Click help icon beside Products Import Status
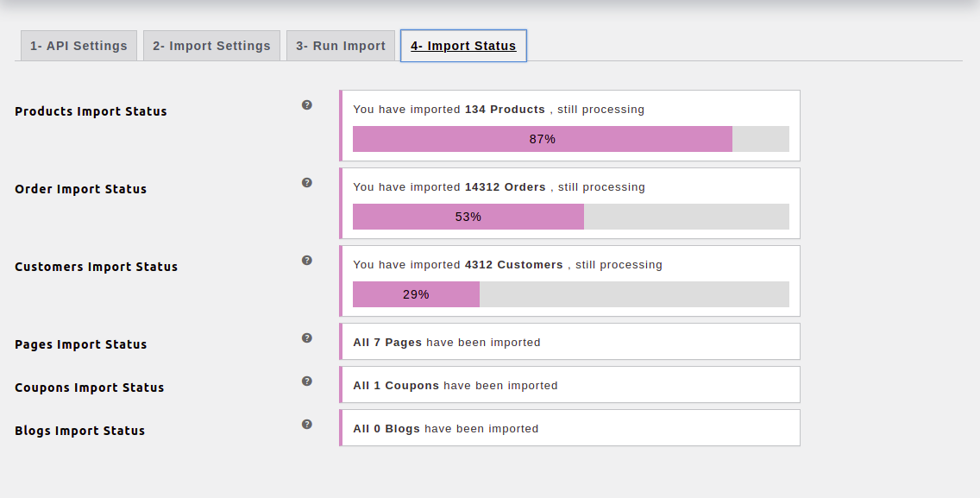 tap(307, 105)
